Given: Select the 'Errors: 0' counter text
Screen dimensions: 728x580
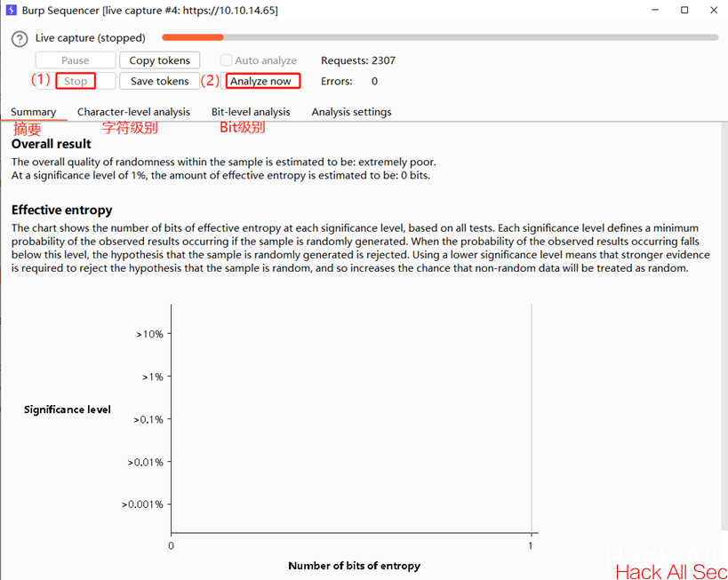Looking at the screenshot, I should click(x=349, y=81).
